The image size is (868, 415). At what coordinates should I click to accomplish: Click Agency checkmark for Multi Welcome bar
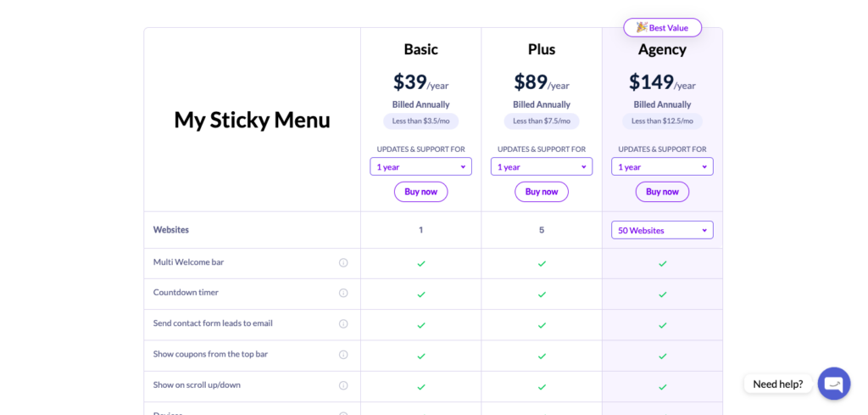(663, 264)
